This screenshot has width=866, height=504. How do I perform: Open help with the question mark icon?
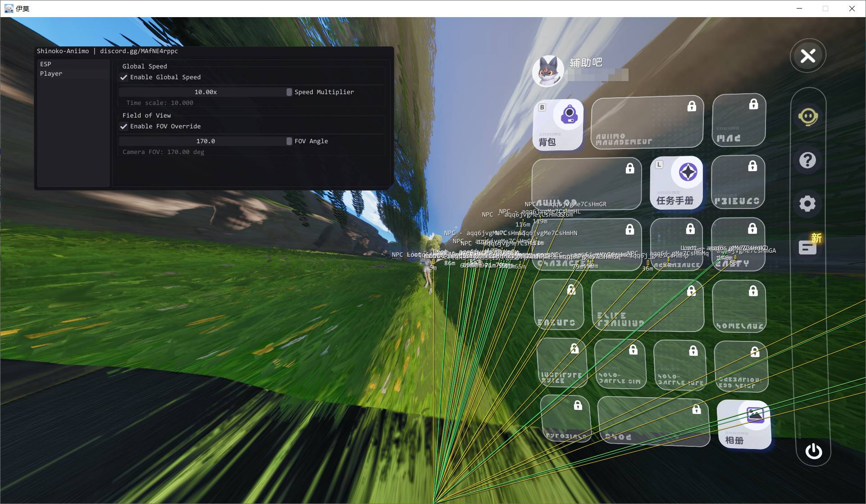807,160
